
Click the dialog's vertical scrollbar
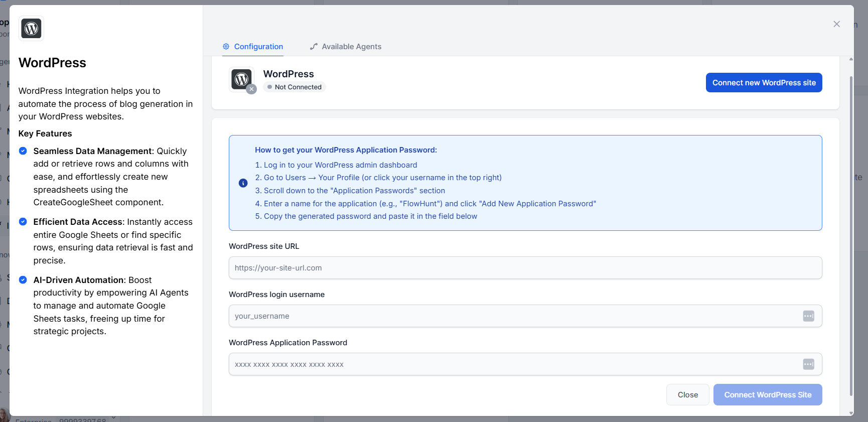[x=851, y=236]
